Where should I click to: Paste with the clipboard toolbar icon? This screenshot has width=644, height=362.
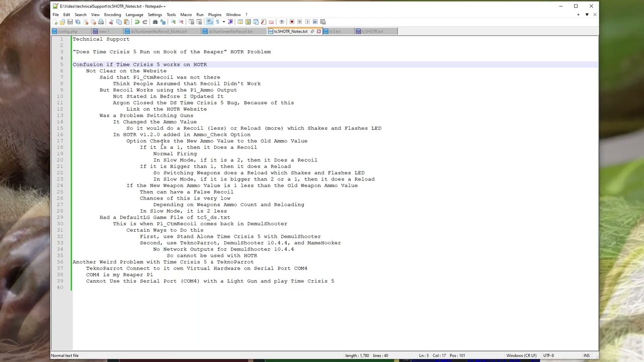(x=127, y=22)
